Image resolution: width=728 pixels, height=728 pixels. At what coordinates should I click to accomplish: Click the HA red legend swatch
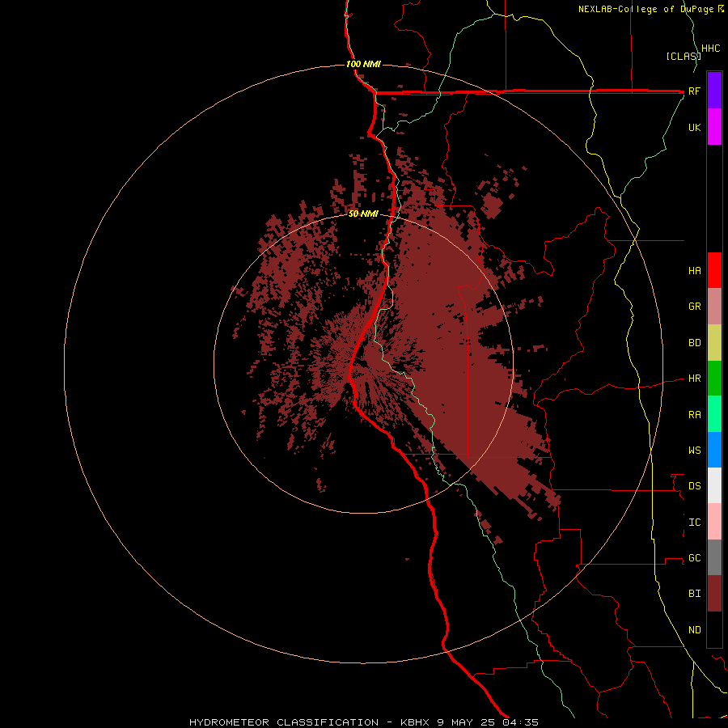[714, 270]
